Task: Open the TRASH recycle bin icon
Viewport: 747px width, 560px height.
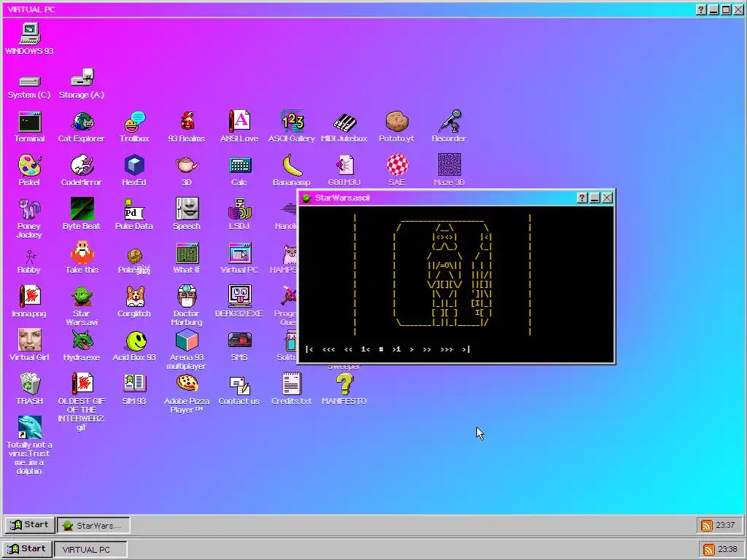Action: pos(29,384)
